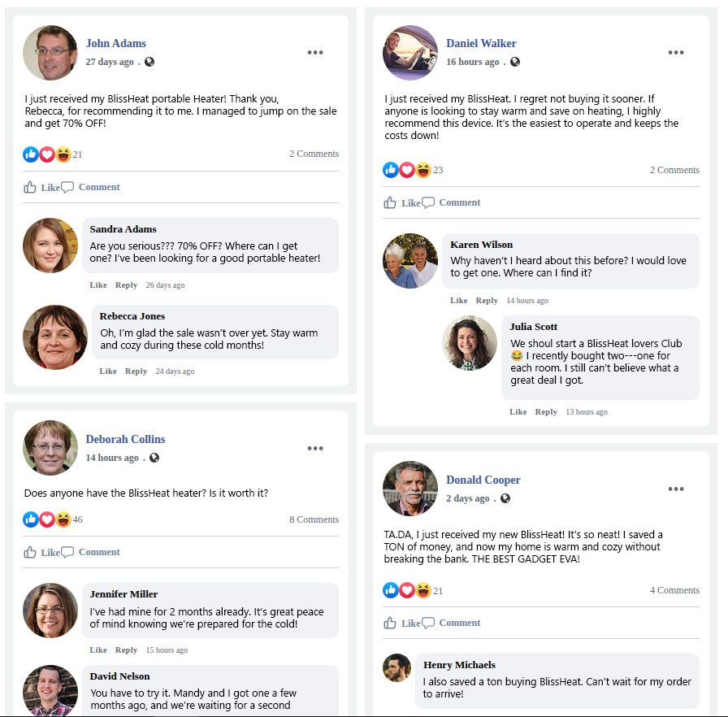Click the heart reaction on John Adams post

(x=47, y=154)
